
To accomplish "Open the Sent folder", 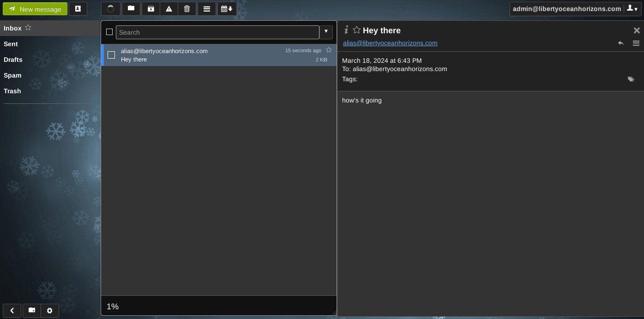I will tap(11, 44).
